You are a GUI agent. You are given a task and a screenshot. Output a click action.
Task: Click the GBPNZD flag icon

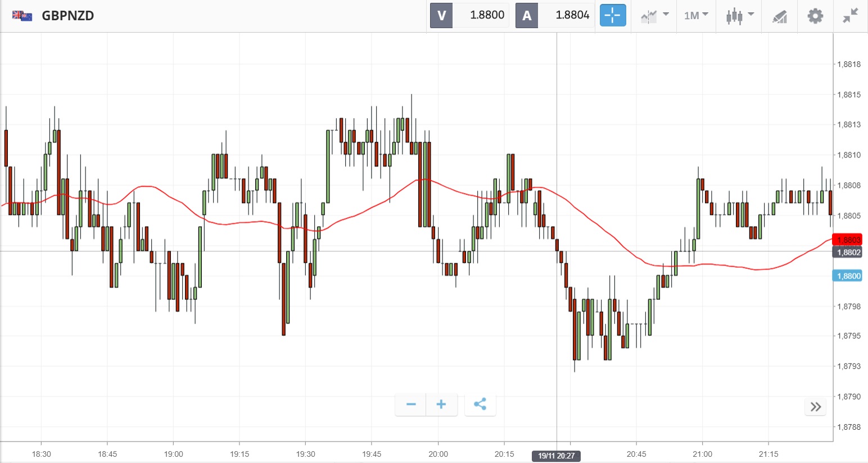coord(22,15)
